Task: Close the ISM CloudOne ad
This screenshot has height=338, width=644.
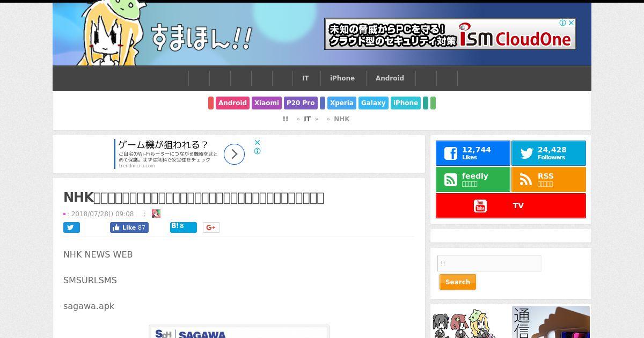Action: point(572,23)
